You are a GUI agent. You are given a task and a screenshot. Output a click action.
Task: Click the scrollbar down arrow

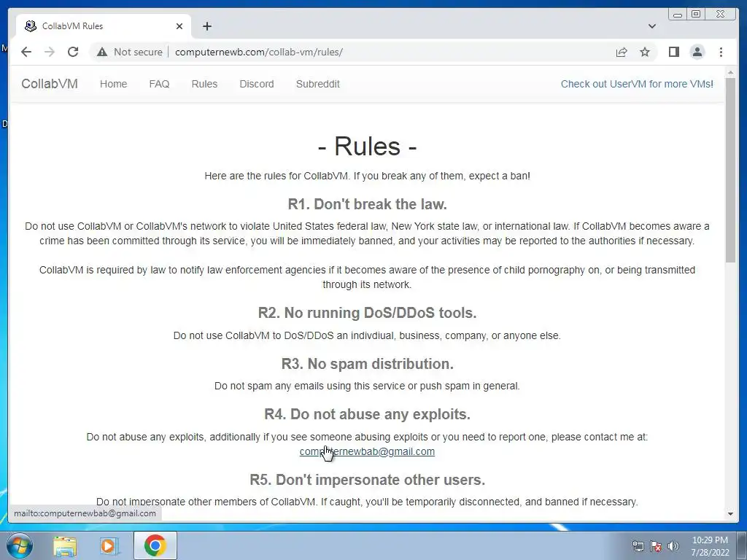(730, 514)
